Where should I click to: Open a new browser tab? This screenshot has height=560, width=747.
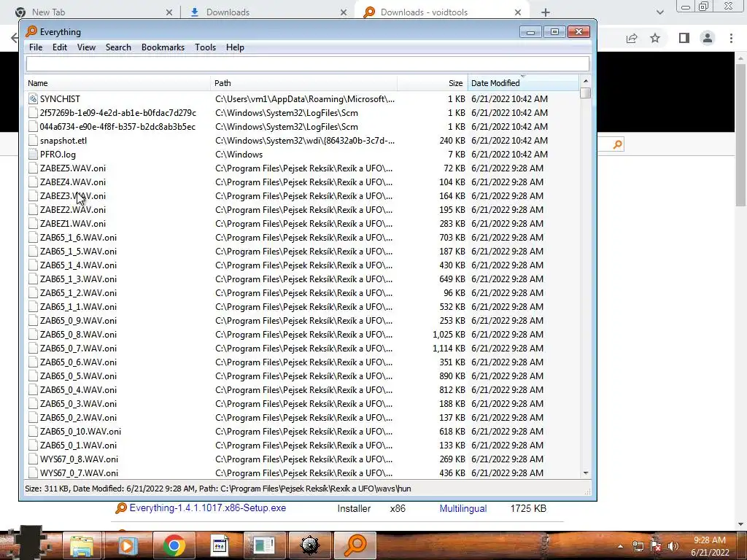[546, 12]
